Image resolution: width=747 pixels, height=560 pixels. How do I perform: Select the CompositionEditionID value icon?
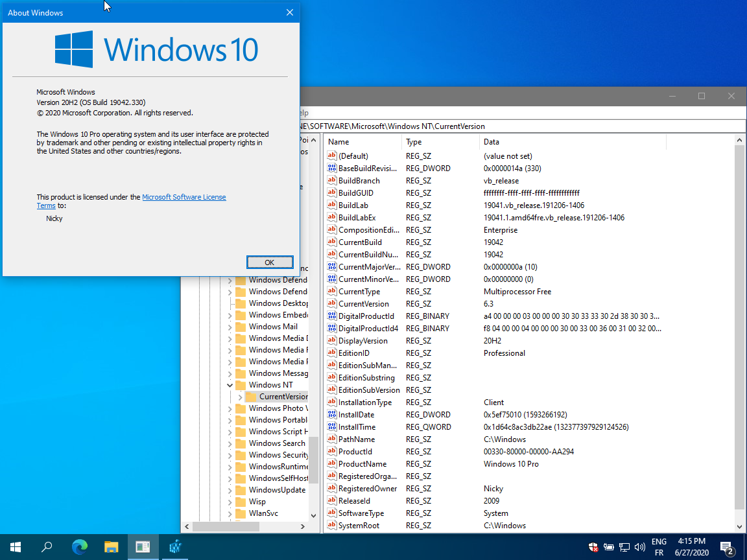click(332, 230)
